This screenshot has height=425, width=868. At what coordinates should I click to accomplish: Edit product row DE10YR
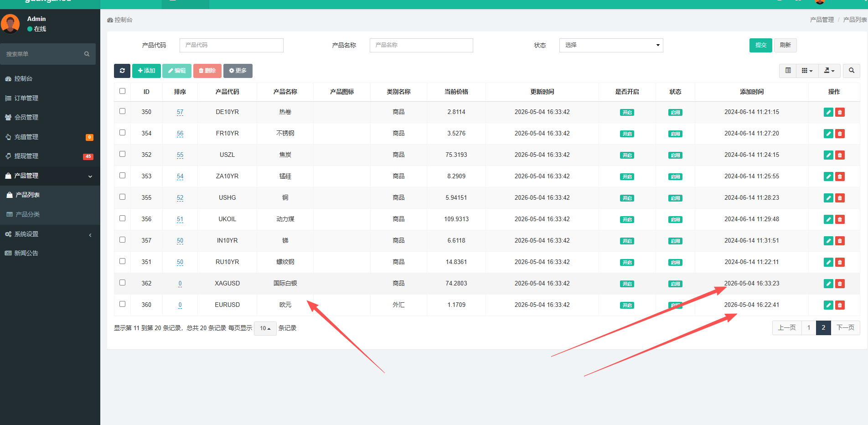pyautogui.click(x=829, y=112)
